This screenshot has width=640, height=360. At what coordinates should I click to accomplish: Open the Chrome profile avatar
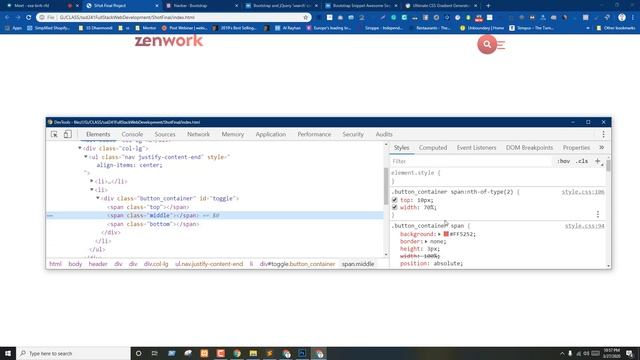[622, 18]
